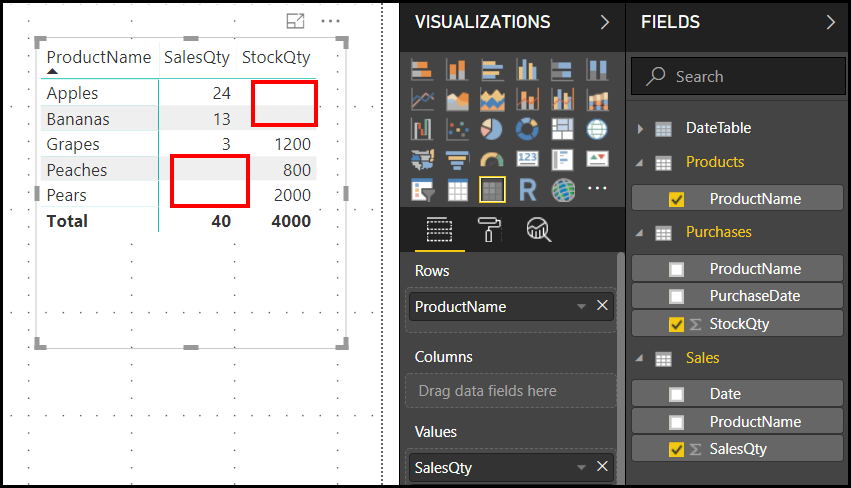Sort by the ProductName column header
The height and width of the screenshot is (488, 851).
(99, 57)
